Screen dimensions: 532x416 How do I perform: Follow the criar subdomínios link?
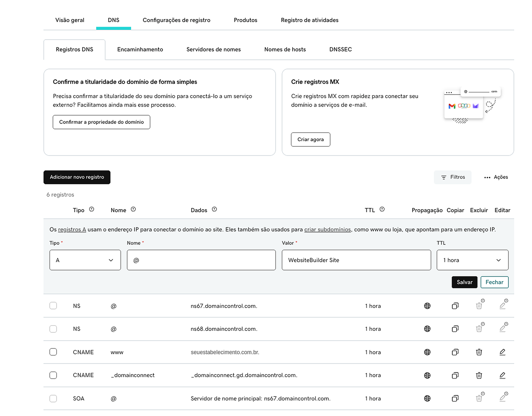327,230
